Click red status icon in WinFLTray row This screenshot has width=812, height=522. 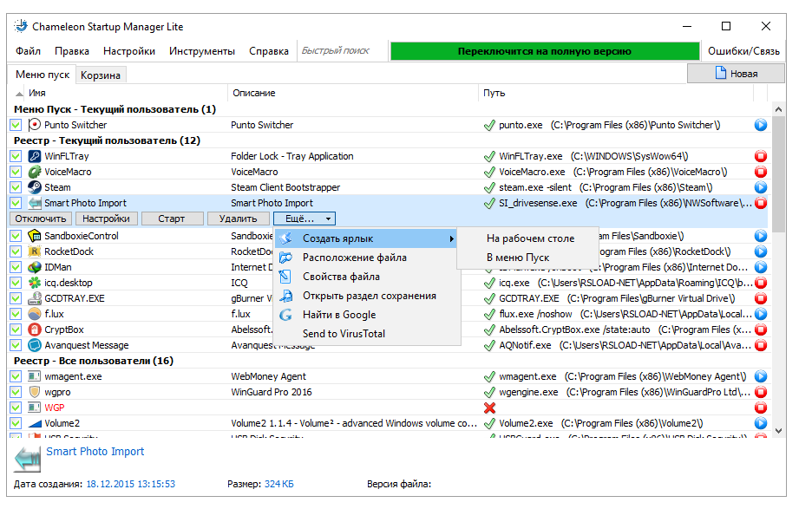click(760, 156)
